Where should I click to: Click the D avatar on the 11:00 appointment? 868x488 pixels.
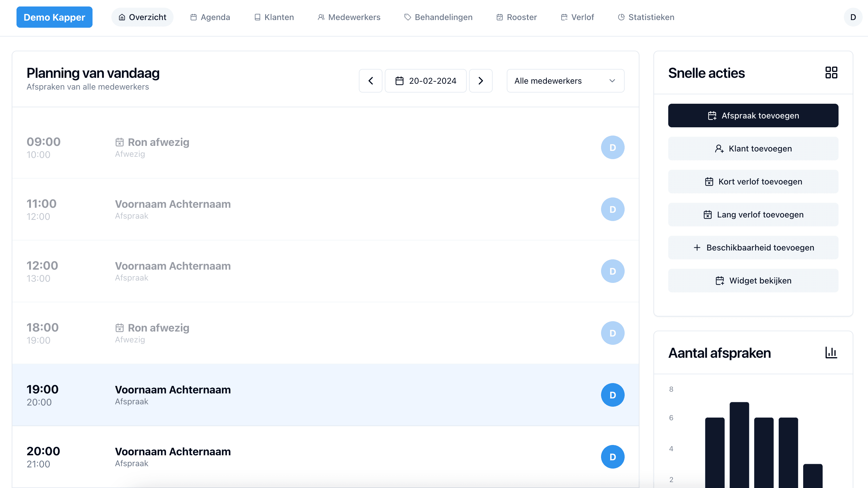(x=612, y=209)
